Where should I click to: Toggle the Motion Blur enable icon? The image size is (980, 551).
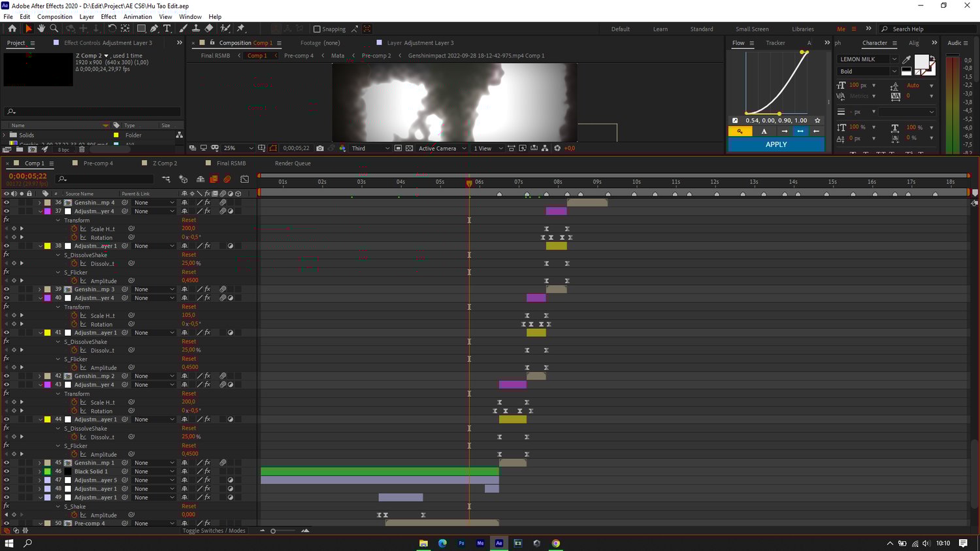click(227, 178)
